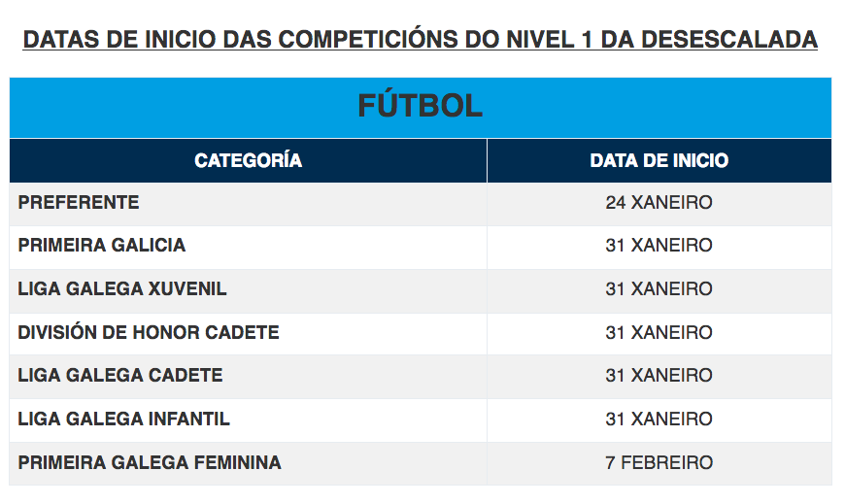Screen dimensions: 845x504
Task: Click the 24 XANEIRO date cell
Action: pyautogui.click(x=659, y=203)
